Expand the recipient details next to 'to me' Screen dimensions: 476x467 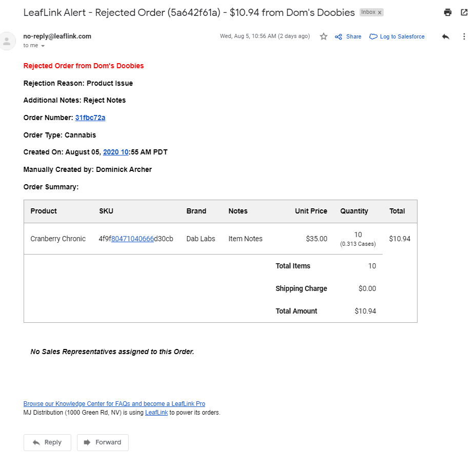43,46
